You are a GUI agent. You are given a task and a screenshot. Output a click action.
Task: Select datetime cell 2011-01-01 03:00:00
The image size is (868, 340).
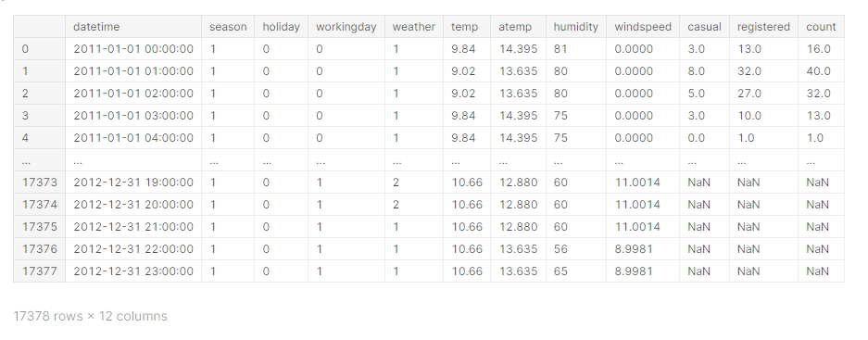click(133, 115)
